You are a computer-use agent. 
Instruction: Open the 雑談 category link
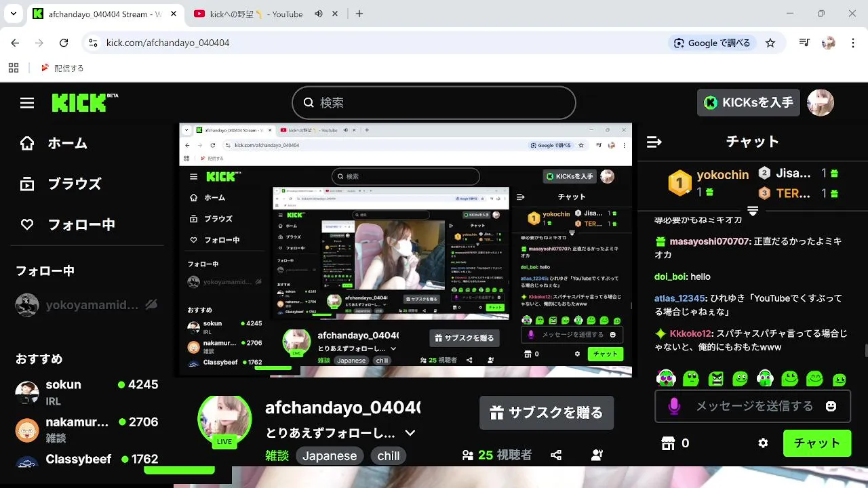pos(277,455)
